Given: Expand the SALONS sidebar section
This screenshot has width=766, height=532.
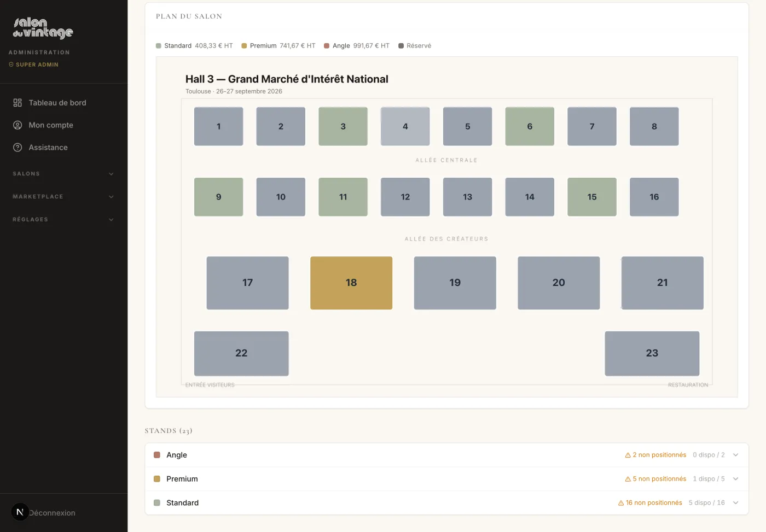Looking at the screenshot, I should coord(63,174).
